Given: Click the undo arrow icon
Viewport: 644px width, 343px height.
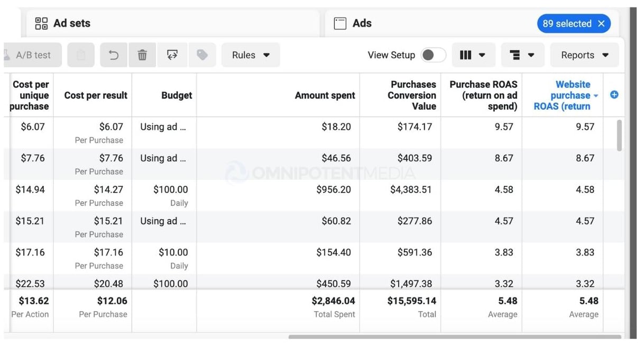Looking at the screenshot, I should pos(114,55).
